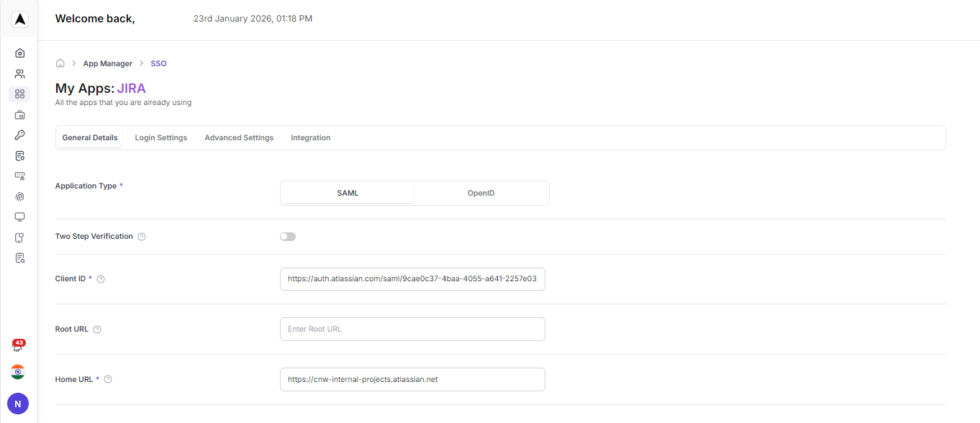Select the App Manager grid icon

(x=19, y=93)
